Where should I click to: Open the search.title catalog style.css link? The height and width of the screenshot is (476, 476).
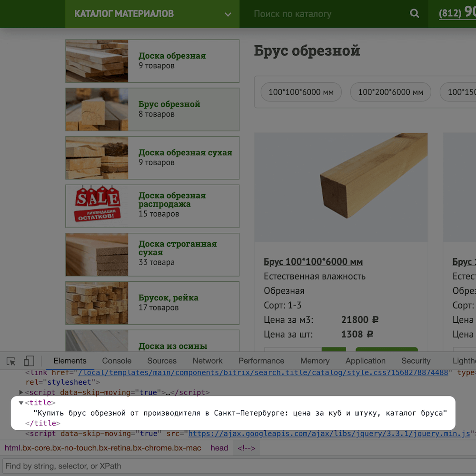pos(263,373)
